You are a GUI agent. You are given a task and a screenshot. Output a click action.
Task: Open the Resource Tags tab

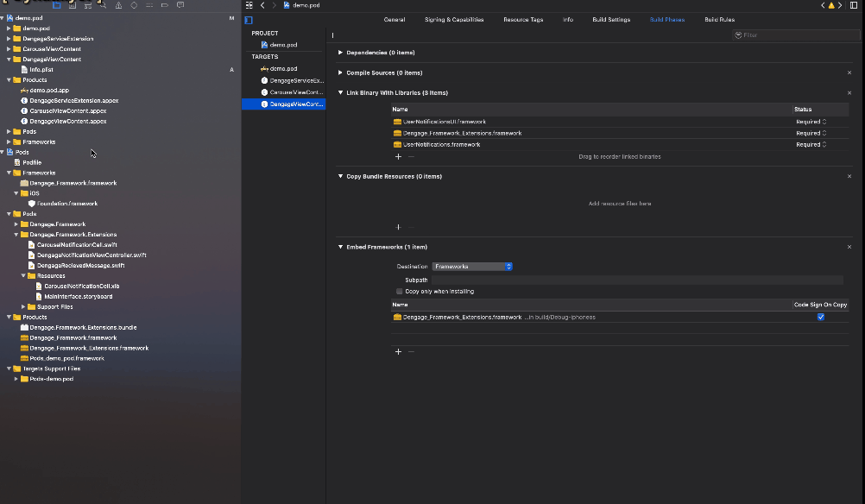click(523, 20)
